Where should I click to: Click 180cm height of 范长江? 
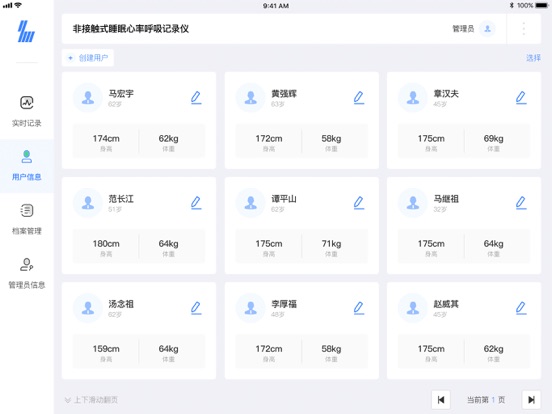pyautogui.click(x=106, y=244)
